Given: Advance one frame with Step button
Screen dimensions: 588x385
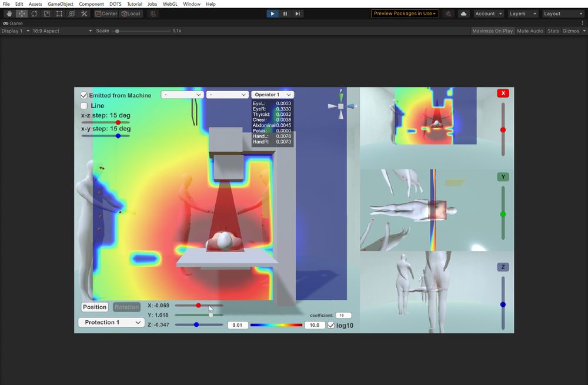Looking at the screenshot, I should tap(298, 14).
